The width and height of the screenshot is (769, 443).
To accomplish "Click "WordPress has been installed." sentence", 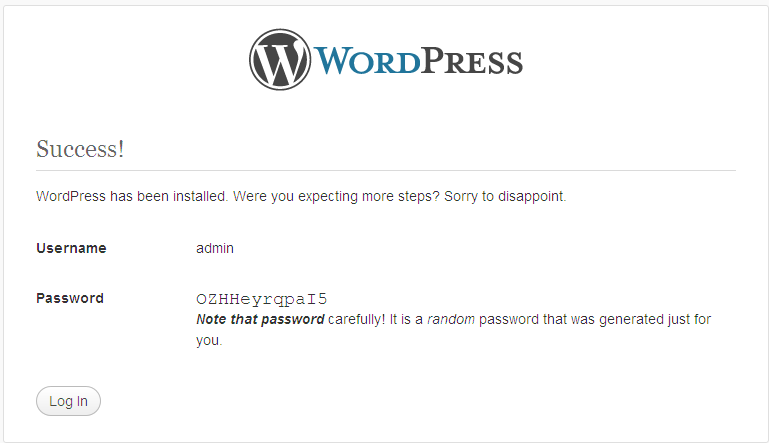I will tap(132, 196).
